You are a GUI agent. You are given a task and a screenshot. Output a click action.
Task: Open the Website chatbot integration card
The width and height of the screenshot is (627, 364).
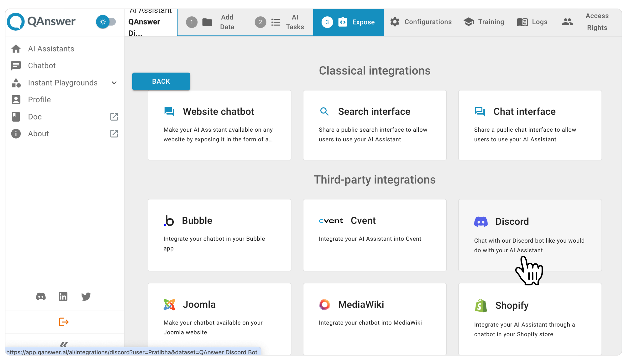(x=219, y=125)
